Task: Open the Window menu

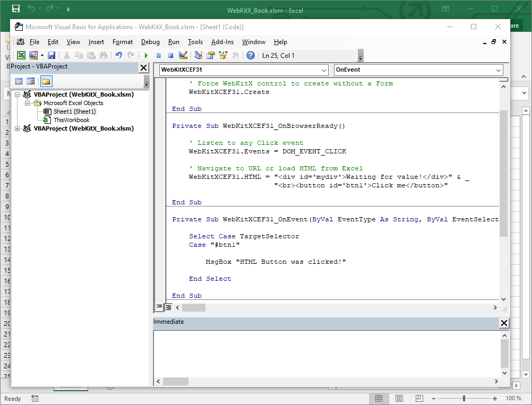Action: point(254,42)
